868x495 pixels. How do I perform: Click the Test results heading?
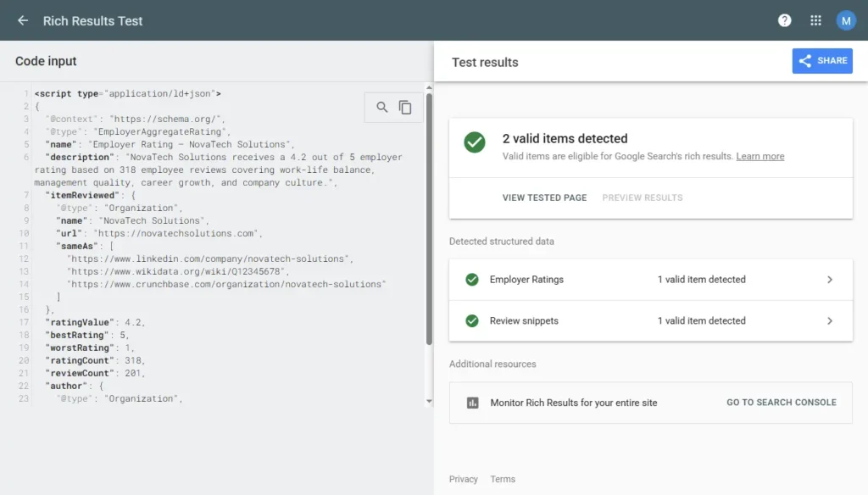(x=485, y=62)
